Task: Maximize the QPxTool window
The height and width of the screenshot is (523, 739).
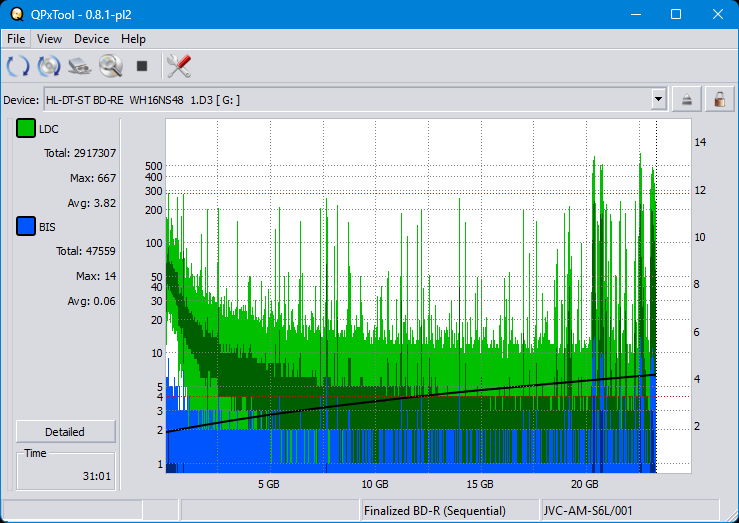Action: (675, 14)
